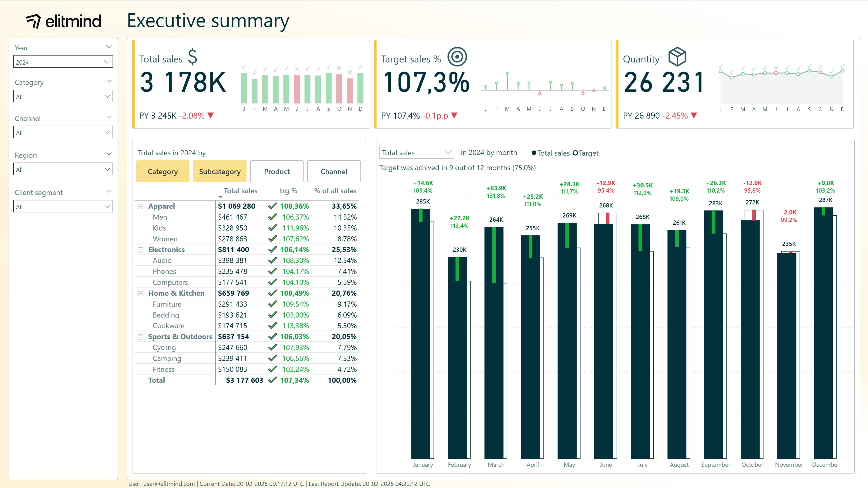Toggle the Subcategory breakdown button
868x488 pixels.
pos(220,172)
